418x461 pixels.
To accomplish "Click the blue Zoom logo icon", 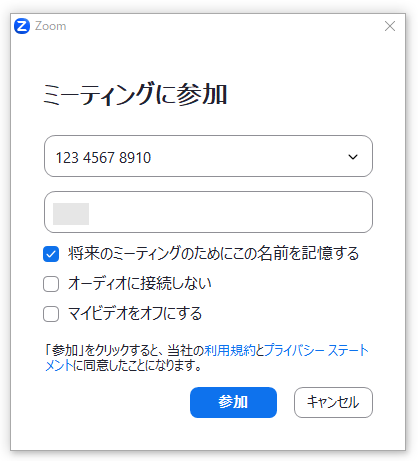I will (22, 26).
